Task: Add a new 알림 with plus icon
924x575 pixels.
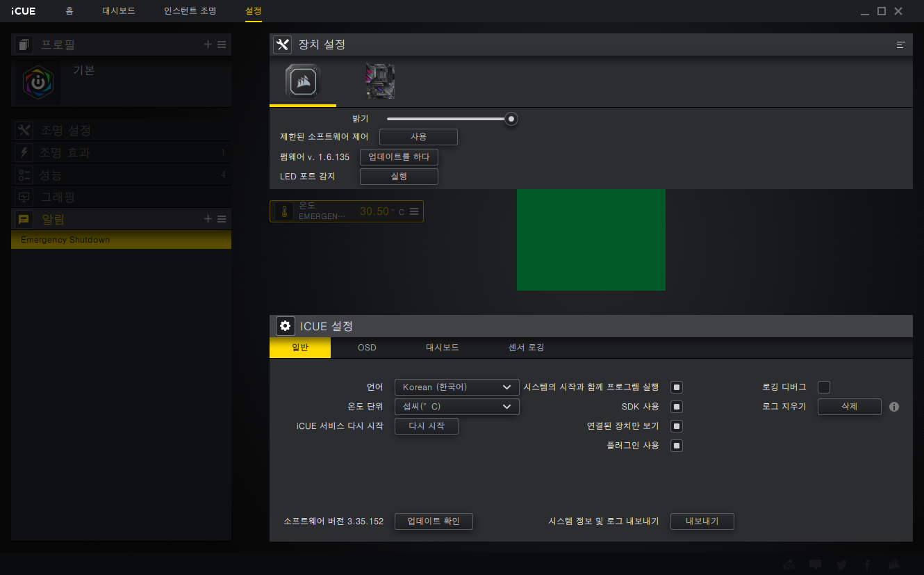Action: pos(208,219)
